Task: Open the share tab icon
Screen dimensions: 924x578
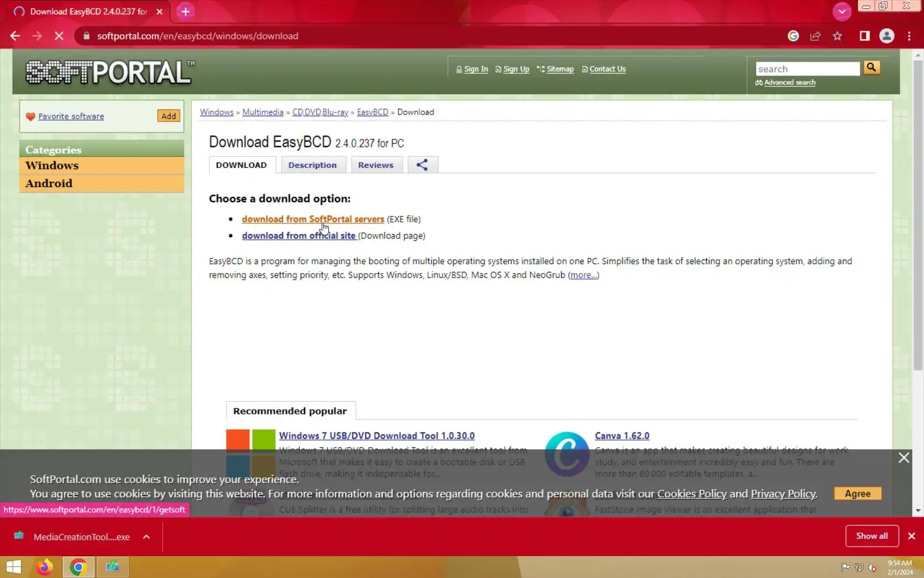Action: [422, 165]
